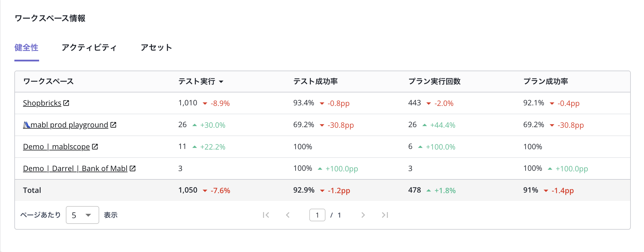Open external link icon for Demo | mablscope

[95, 146]
